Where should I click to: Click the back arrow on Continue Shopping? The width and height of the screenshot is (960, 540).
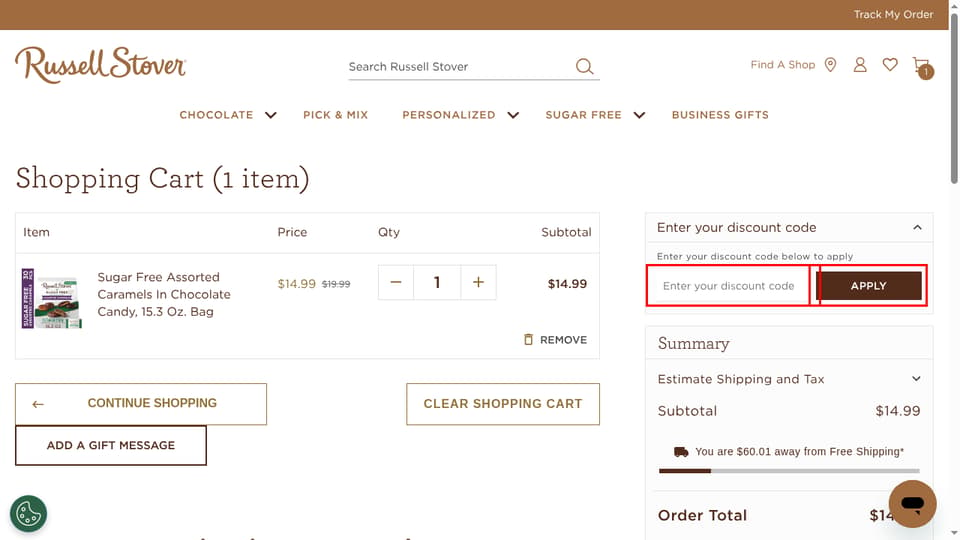(x=38, y=404)
